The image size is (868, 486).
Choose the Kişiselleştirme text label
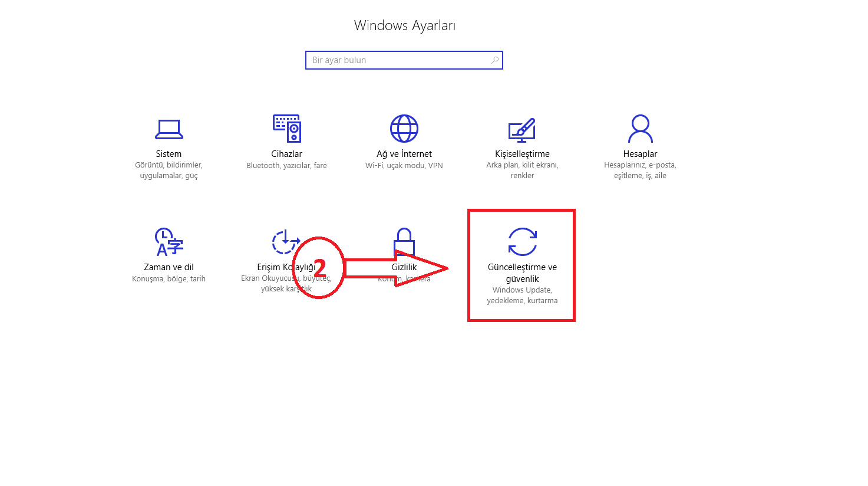click(522, 154)
